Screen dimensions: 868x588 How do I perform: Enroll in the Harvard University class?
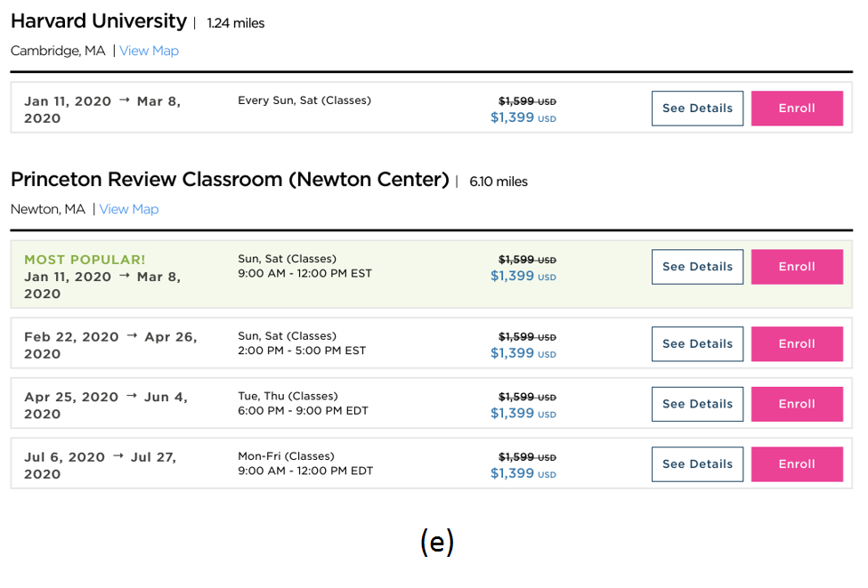coord(797,109)
